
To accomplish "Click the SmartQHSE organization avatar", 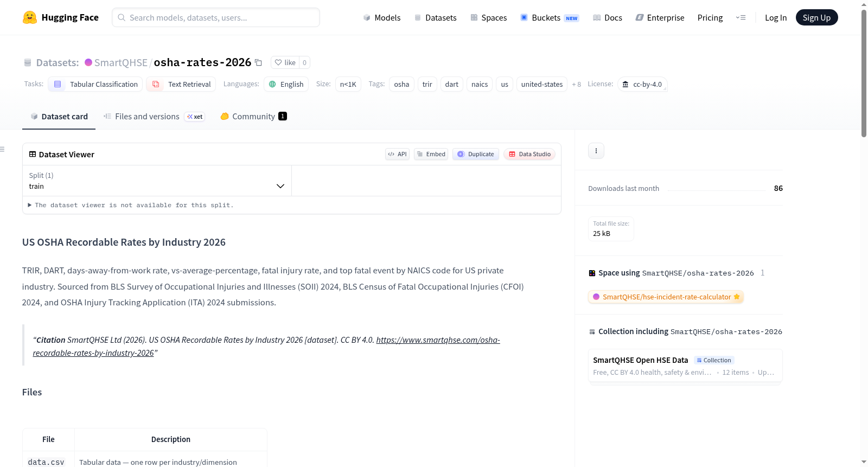I will point(88,62).
